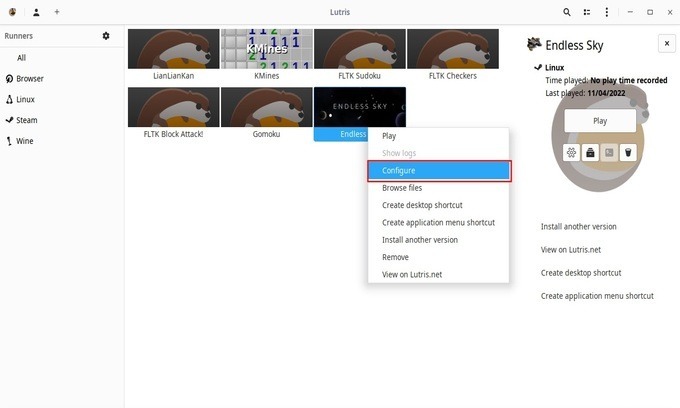Choose Create desktop shortcut in context menu
The height and width of the screenshot is (408, 680).
point(438,205)
